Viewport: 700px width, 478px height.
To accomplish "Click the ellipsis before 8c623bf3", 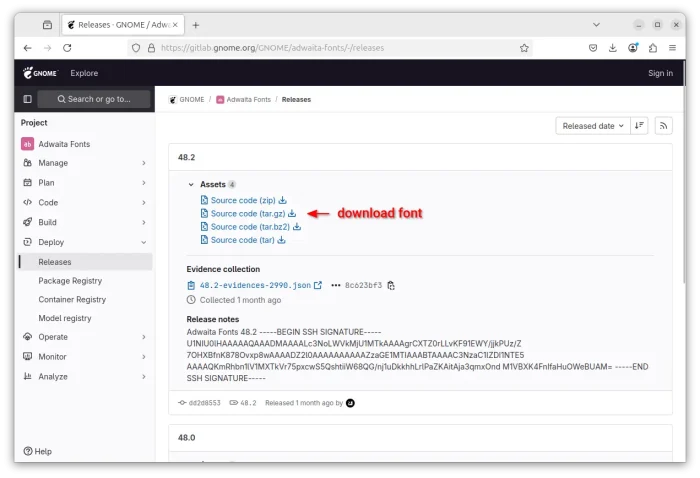I will tap(335, 285).
